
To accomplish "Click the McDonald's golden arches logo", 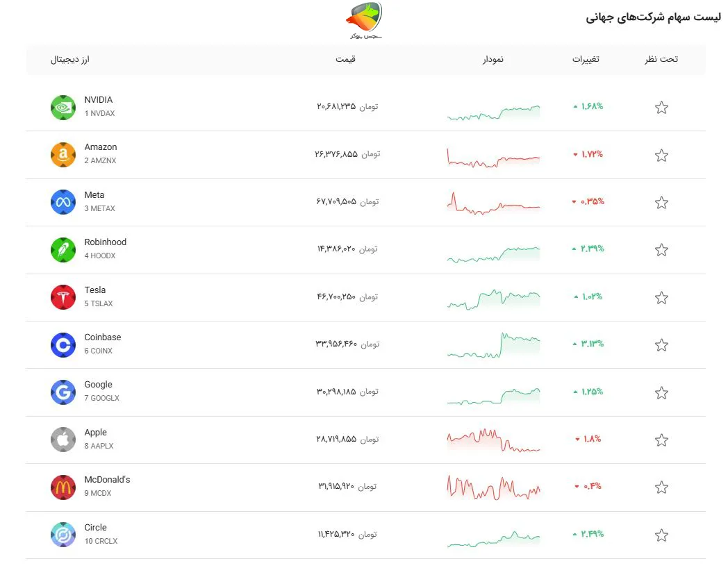I will click(x=63, y=487).
